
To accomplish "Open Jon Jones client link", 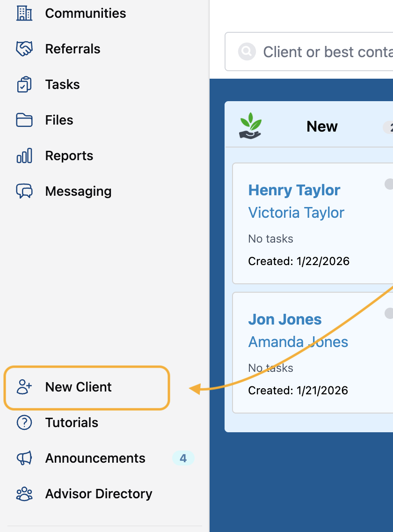I will coord(284,319).
